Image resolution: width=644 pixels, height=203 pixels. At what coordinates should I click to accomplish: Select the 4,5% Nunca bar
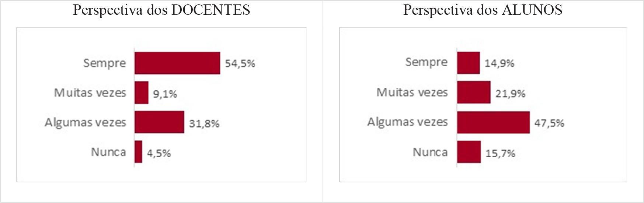tap(138, 151)
